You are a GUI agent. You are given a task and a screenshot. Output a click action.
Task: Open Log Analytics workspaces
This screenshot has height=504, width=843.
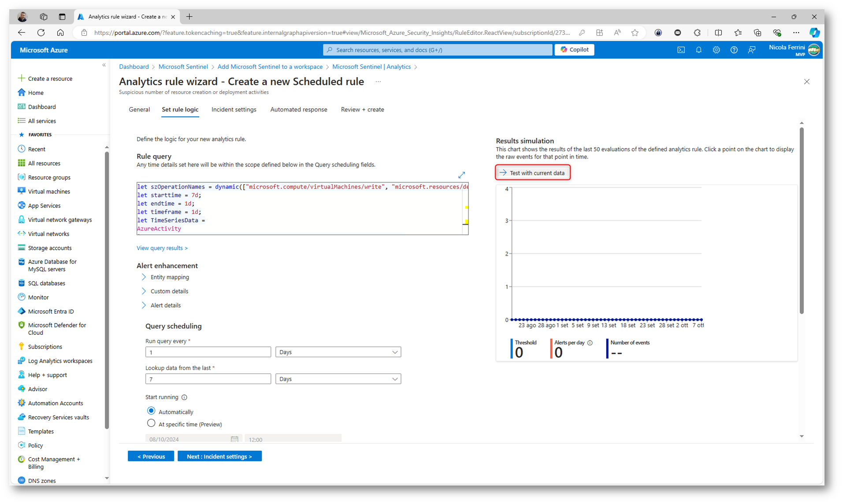point(60,361)
